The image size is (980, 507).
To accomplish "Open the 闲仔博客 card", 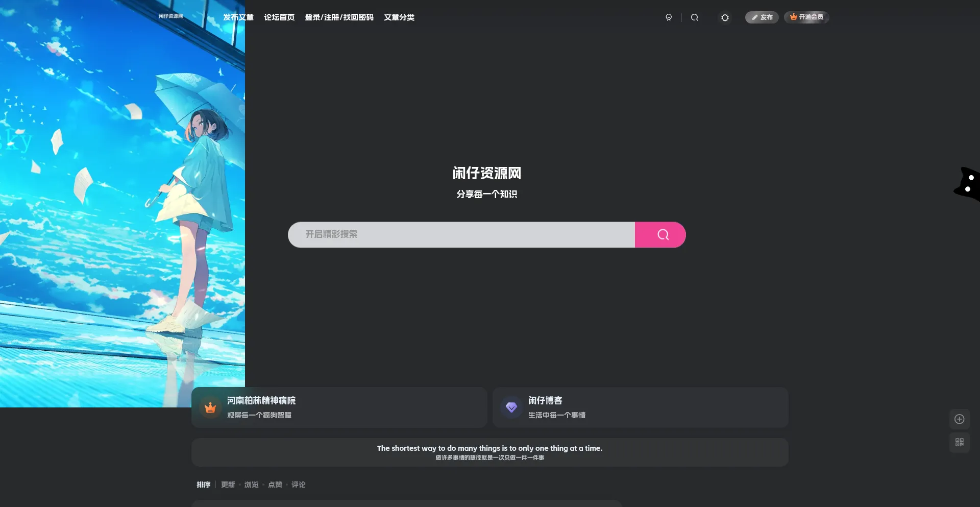I will 641,407.
